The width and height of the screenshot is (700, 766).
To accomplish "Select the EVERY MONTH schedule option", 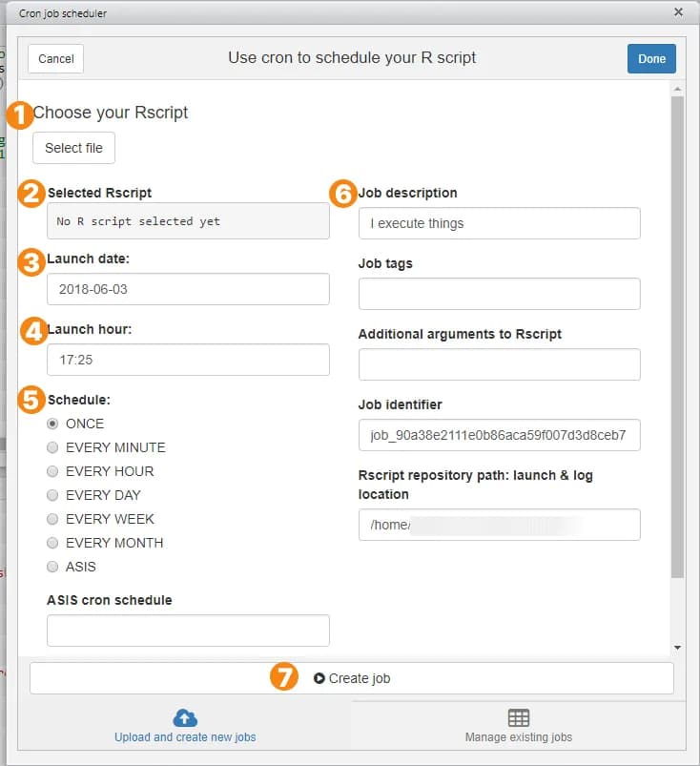I will click(x=53, y=543).
